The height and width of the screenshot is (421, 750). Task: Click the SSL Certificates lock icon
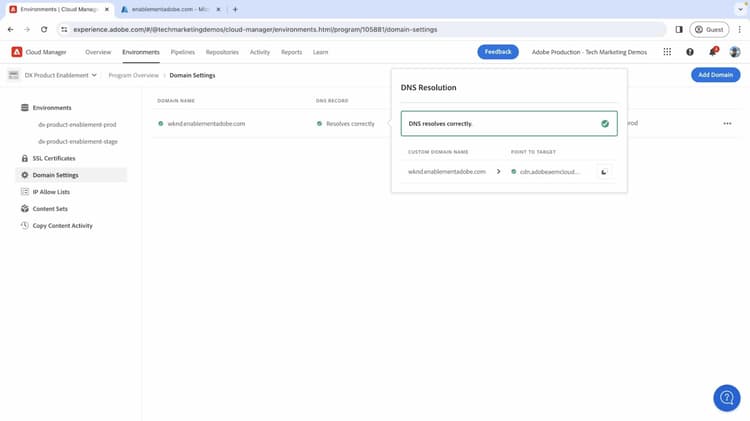coord(25,158)
